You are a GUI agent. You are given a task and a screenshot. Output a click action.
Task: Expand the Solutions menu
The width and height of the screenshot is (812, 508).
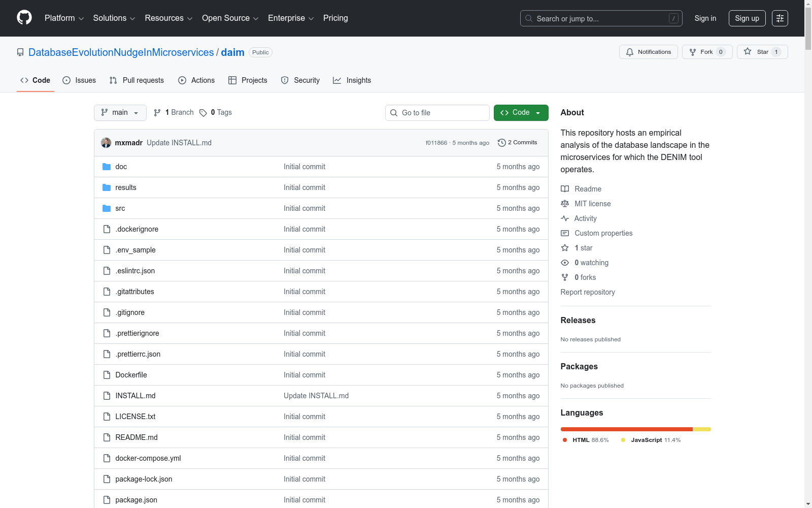click(114, 18)
